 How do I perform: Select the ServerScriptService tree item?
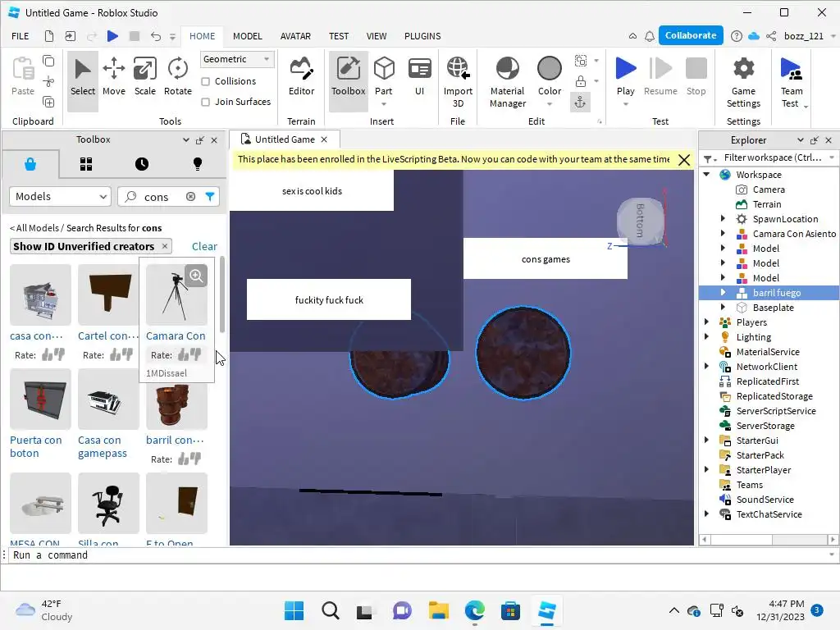coord(776,411)
